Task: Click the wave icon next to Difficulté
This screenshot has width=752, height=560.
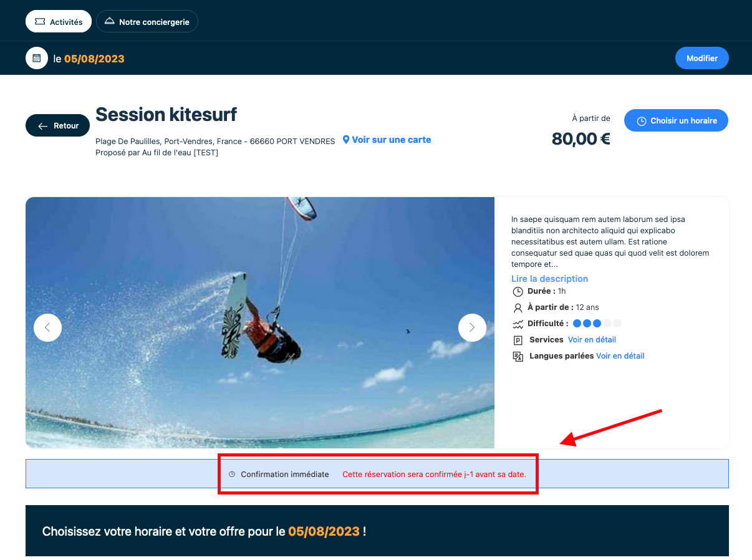Action: pyautogui.click(x=518, y=324)
